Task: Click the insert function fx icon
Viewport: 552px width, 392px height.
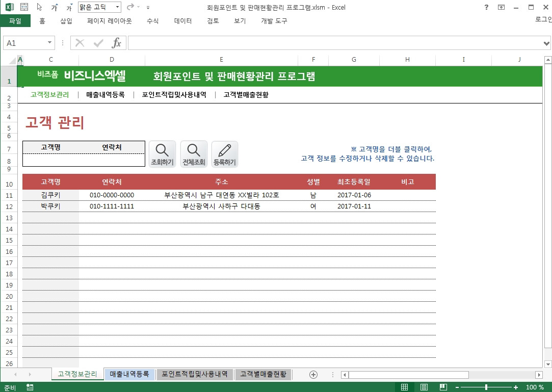Action: (x=116, y=43)
